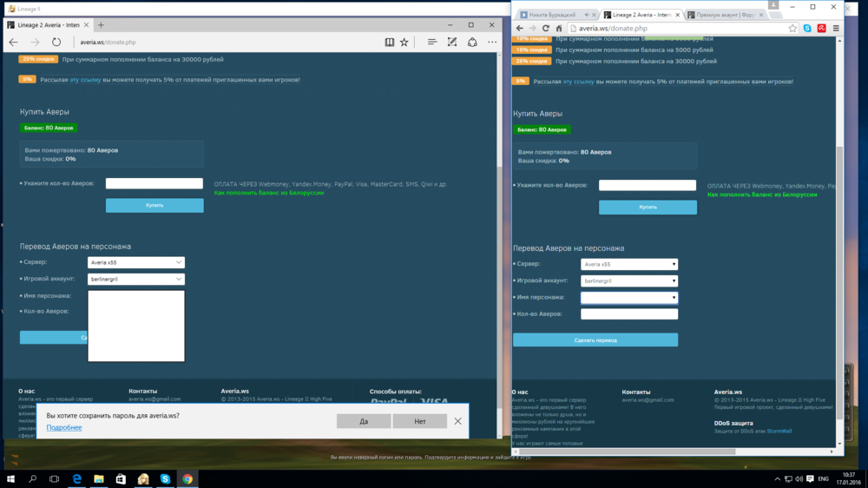
Task: Click the Skype extension icon in Chrome
Action: [807, 29]
